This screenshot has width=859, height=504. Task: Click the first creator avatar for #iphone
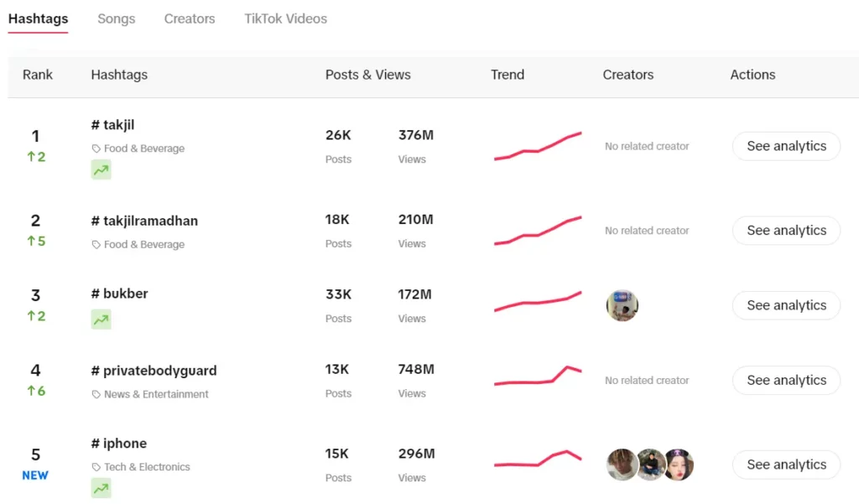(x=621, y=465)
